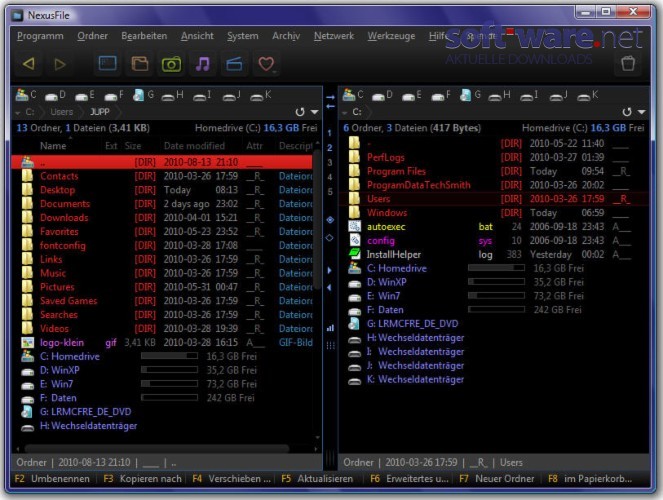Select drive G disc in left panel drive bar
The height and width of the screenshot is (500, 663).
(x=143, y=95)
